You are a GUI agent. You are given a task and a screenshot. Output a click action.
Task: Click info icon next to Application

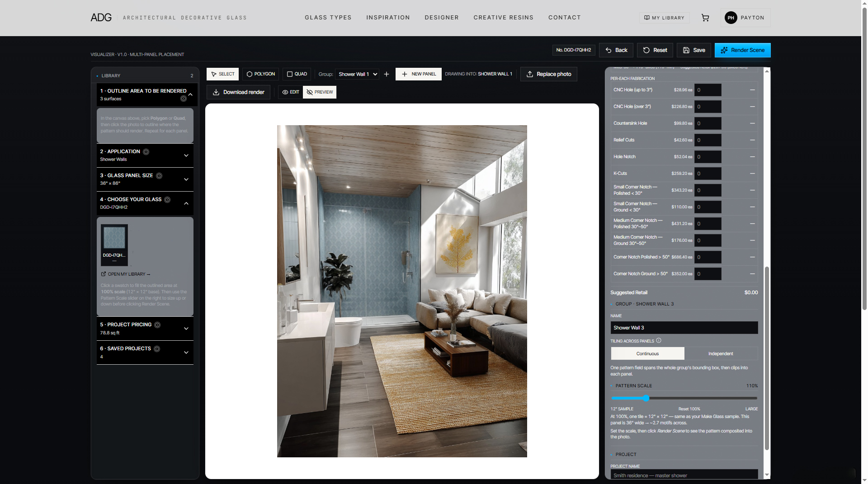pos(146,152)
